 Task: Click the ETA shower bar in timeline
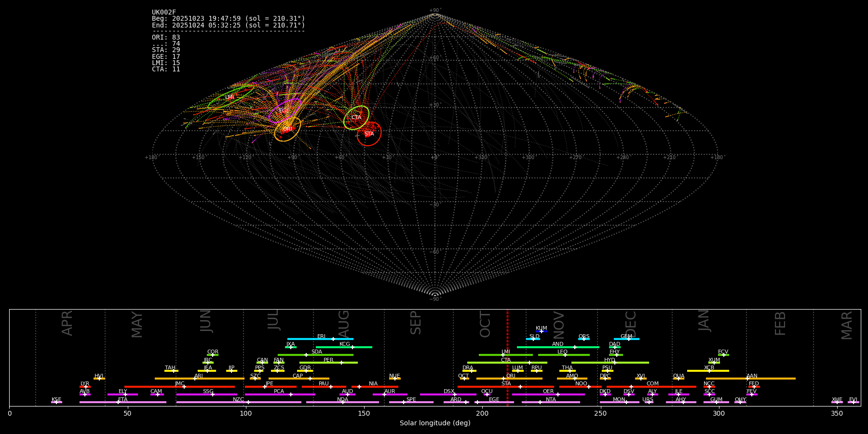pos(123,402)
